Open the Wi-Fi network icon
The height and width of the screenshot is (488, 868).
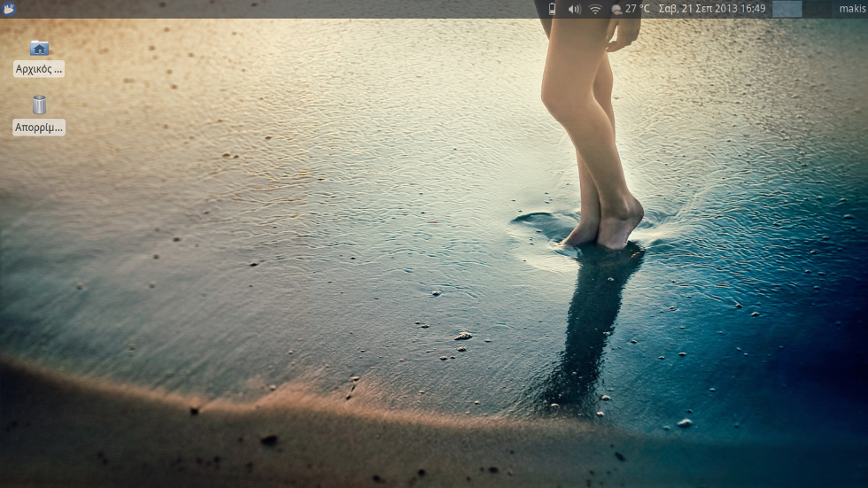tap(595, 9)
